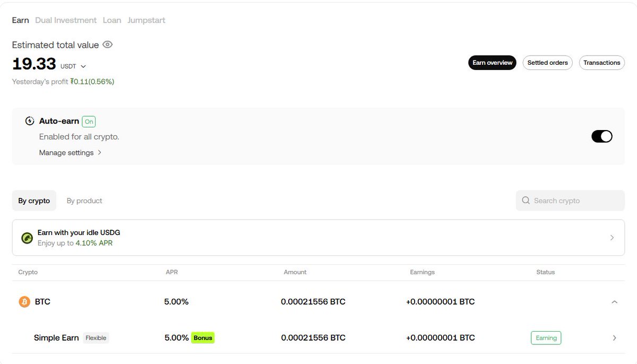
Task: Click the Earning status badge
Action: pos(546,338)
